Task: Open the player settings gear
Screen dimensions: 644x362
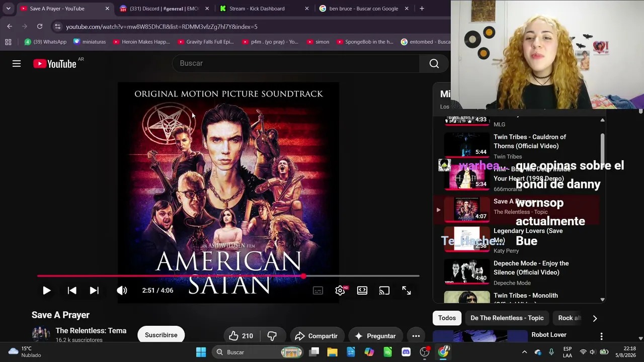Action: 340,291
